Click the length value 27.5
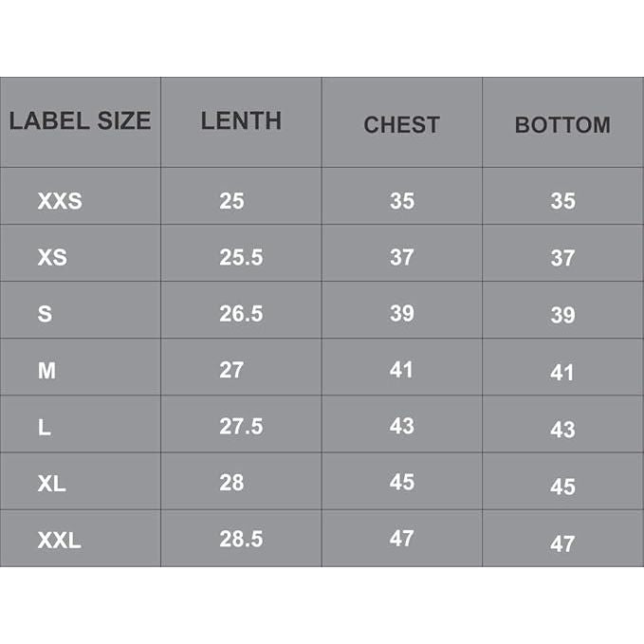The height and width of the screenshot is (644, 644). (x=241, y=427)
